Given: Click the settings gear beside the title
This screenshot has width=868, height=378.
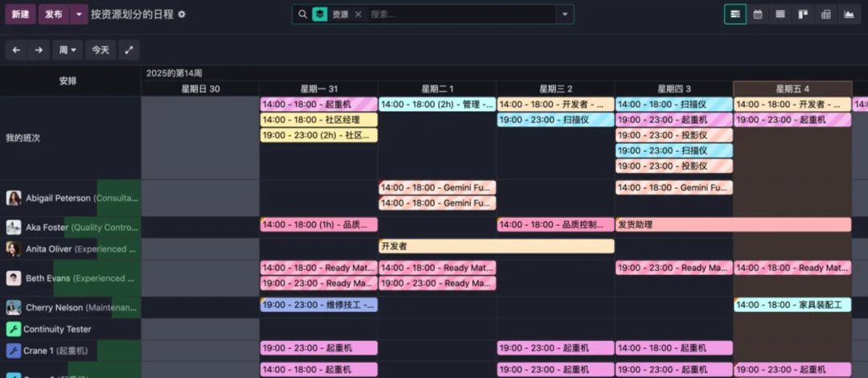Looking at the screenshot, I should point(182,14).
